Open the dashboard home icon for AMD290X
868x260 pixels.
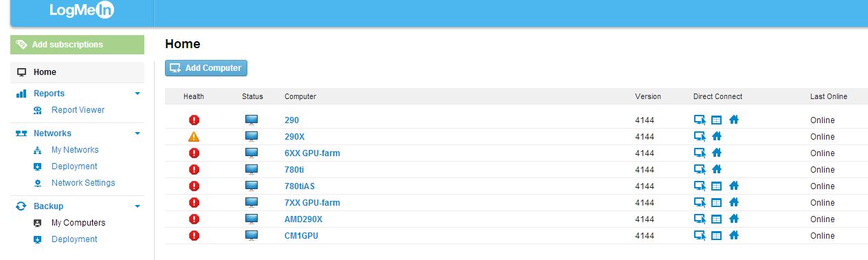[x=733, y=219]
